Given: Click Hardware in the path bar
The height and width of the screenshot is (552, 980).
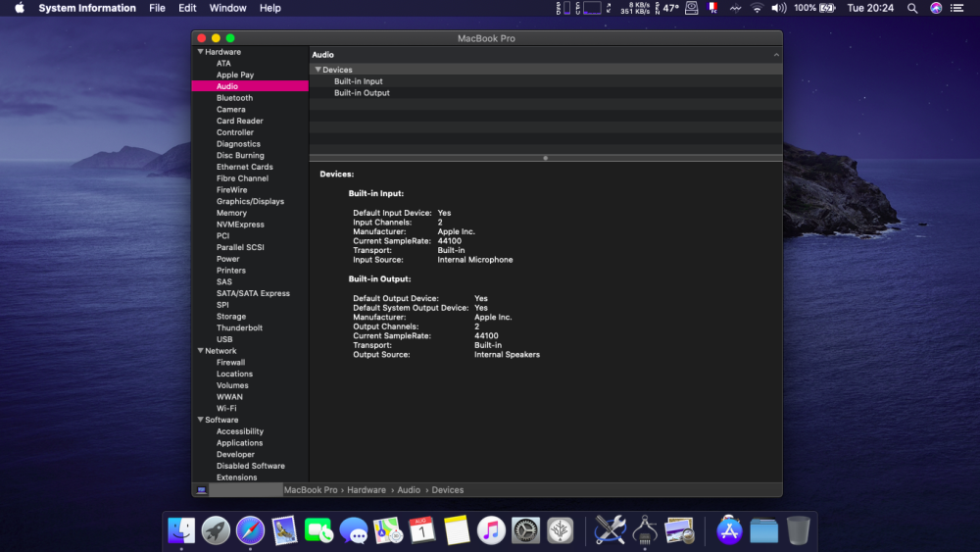Looking at the screenshot, I should 367,490.
